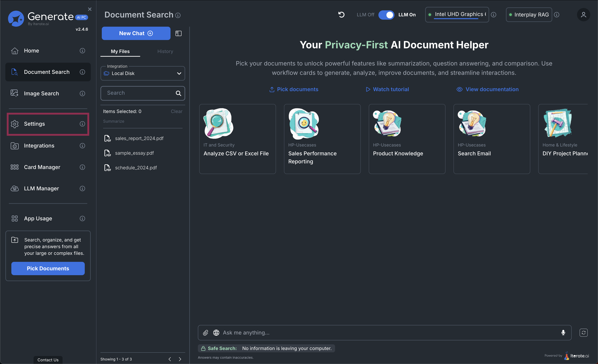Viewport: 598px width, 364px height.
Task: Show info for LLM Manager item
Action: [82, 188]
